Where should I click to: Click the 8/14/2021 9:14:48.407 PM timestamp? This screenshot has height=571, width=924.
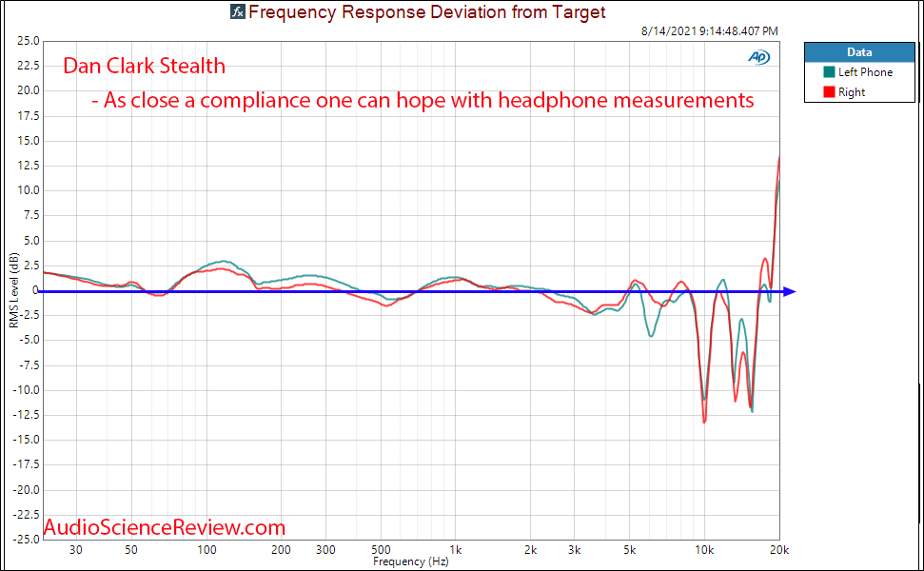710,30
